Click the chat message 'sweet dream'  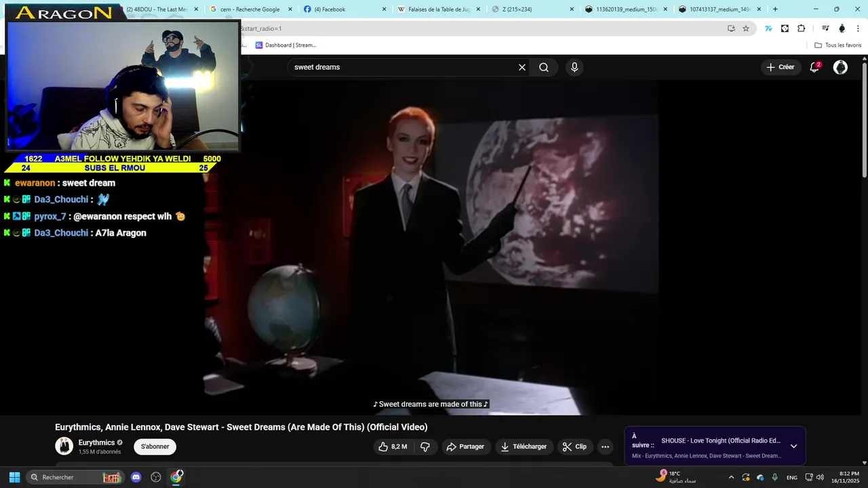(89, 183)
